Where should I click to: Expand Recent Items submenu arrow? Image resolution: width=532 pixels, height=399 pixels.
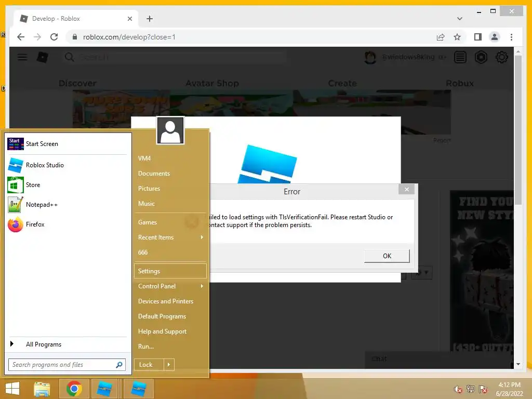pyautogui.click(x=202, y=237)
